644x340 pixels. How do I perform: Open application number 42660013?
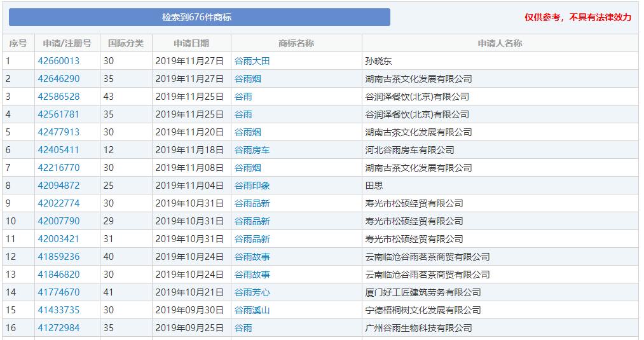coord(58,61)
